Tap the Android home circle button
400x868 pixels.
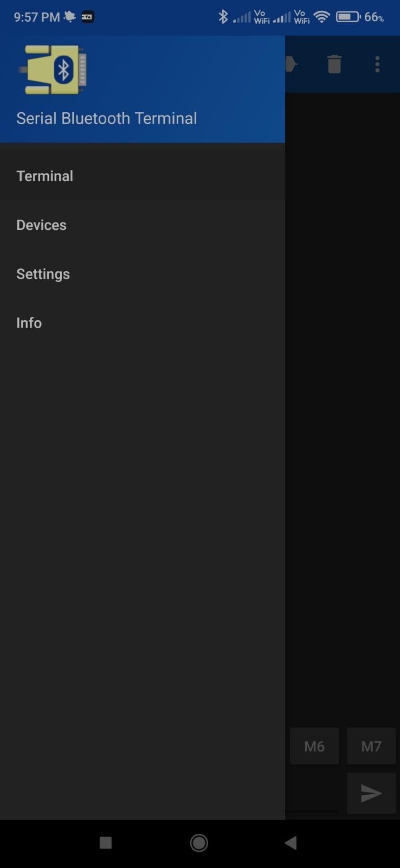(x=199, y=843)
